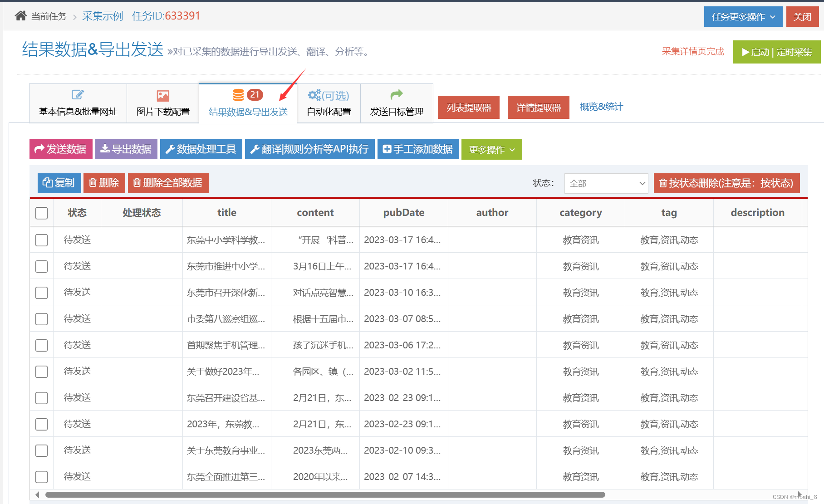Open the 任务更多操作 dropdown
Viewport: 824px width, 504px height.
tap(743, 17)
